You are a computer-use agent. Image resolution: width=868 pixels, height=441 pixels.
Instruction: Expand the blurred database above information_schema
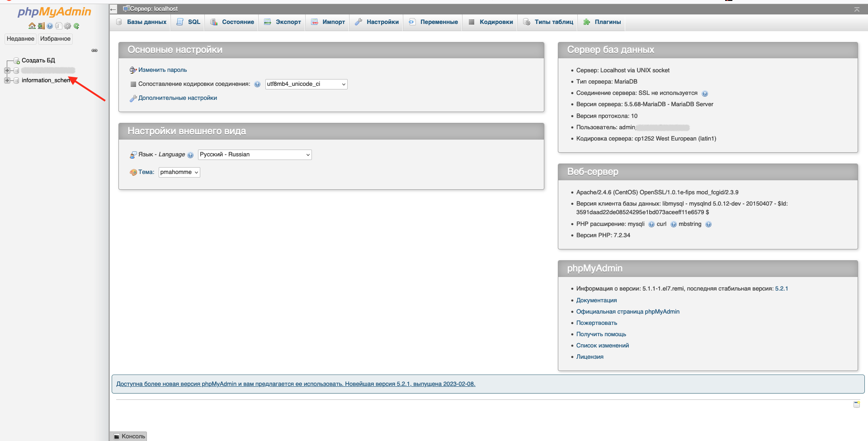coord(7,70)
